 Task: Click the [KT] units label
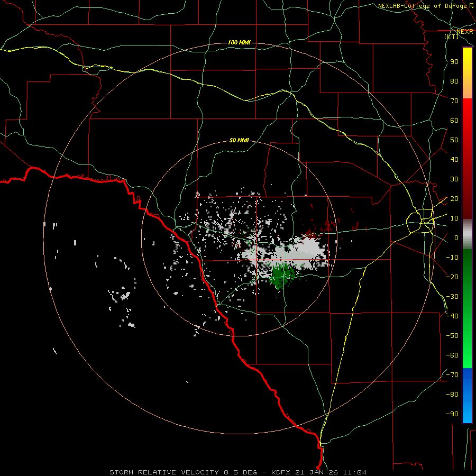click(x=452, y=36)
